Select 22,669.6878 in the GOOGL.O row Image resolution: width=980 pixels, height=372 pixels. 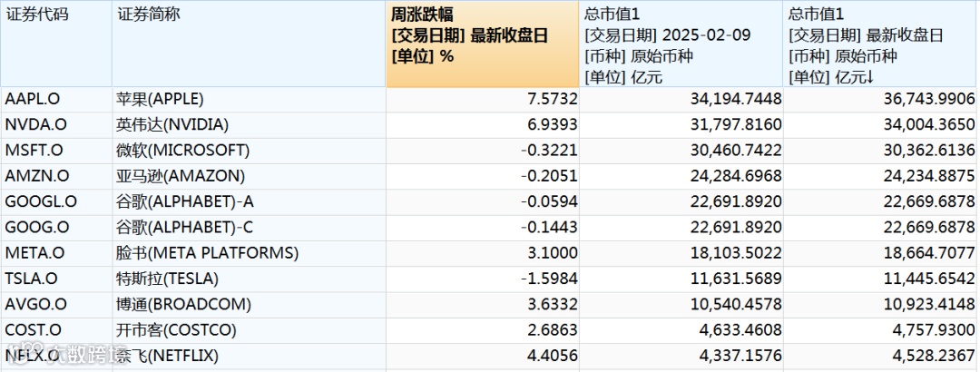click(x=881, y=202)
